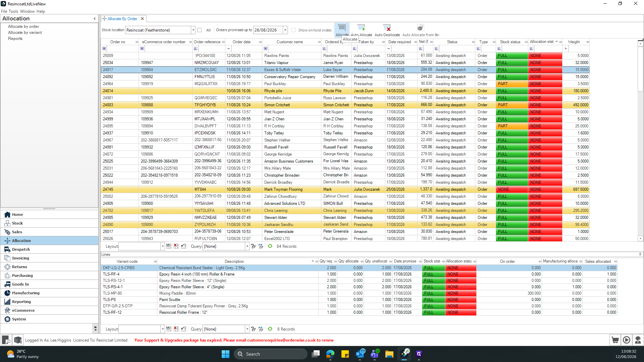Open the Despatch module
The image size is (644, 362).
[x=49, y=249]
